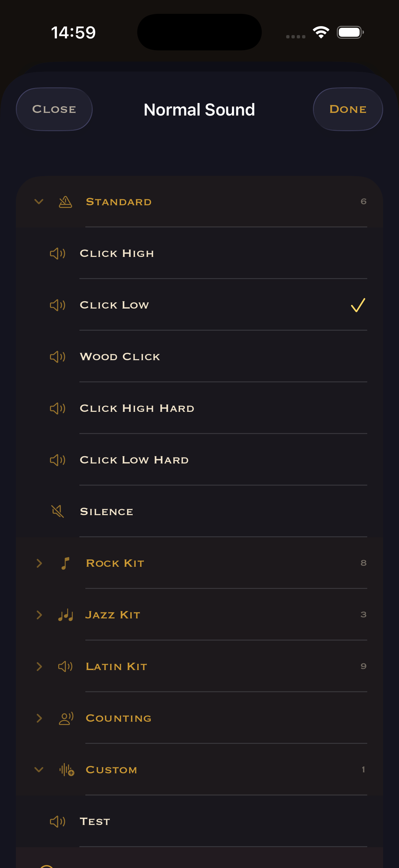Collapse the Standard section chevron
This screenshot has height=868, width=399.
pyautogui.click(x=39, y=202)
